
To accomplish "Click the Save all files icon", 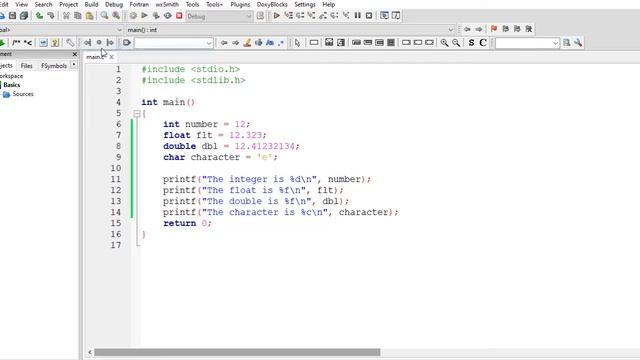I will pos(24,16).
